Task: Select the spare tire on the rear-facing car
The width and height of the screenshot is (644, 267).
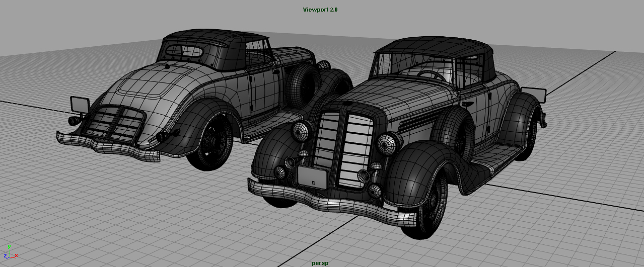Action: [303, 85]
